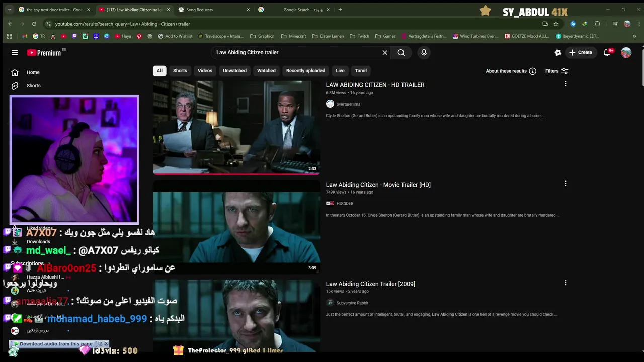This screenshot has width=644, height=362.
Task: Close the Song Requests tab
Action: (x=249, y=10)
